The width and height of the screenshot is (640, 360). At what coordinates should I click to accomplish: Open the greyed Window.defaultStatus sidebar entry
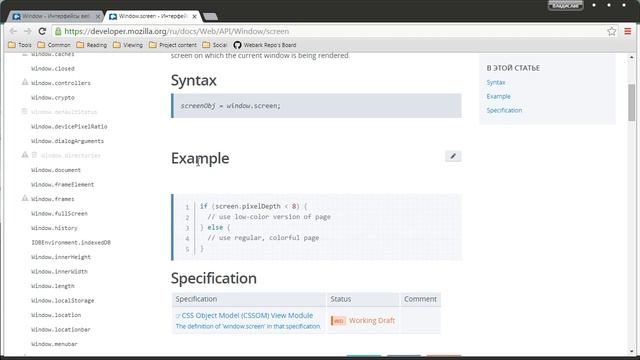64,112
